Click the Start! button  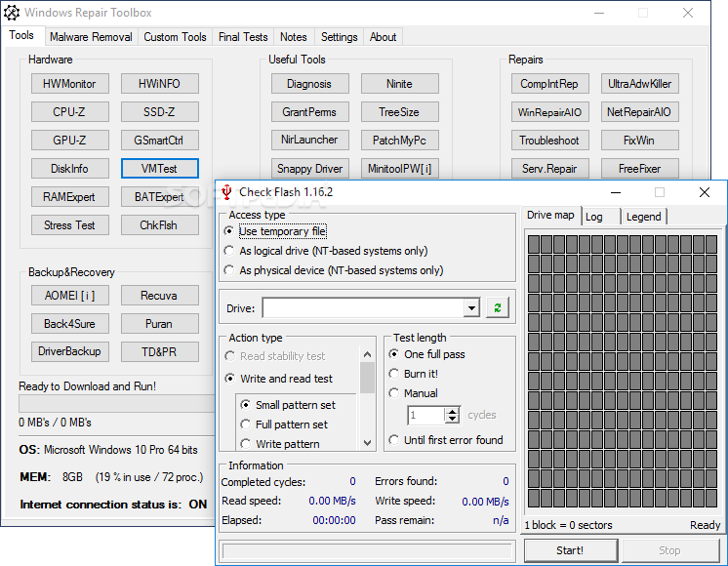click(571, 550)
